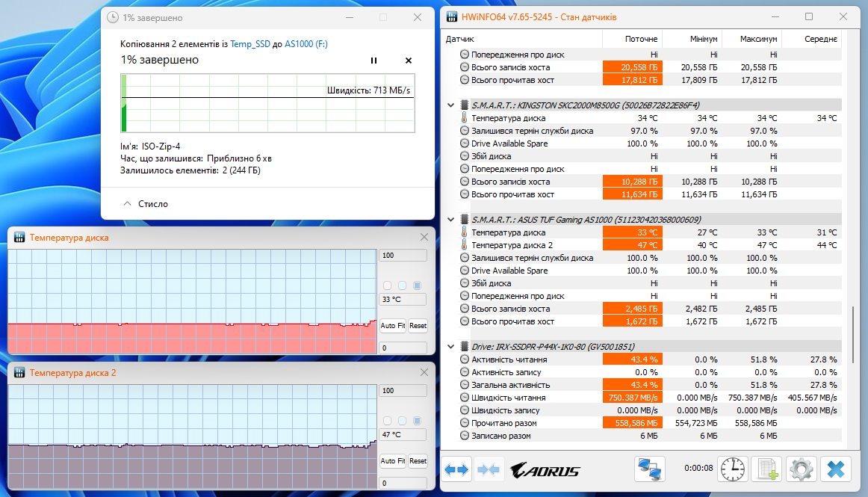
Task: Click the max value 100 field in Температура диска
Action: click(403, 256)
